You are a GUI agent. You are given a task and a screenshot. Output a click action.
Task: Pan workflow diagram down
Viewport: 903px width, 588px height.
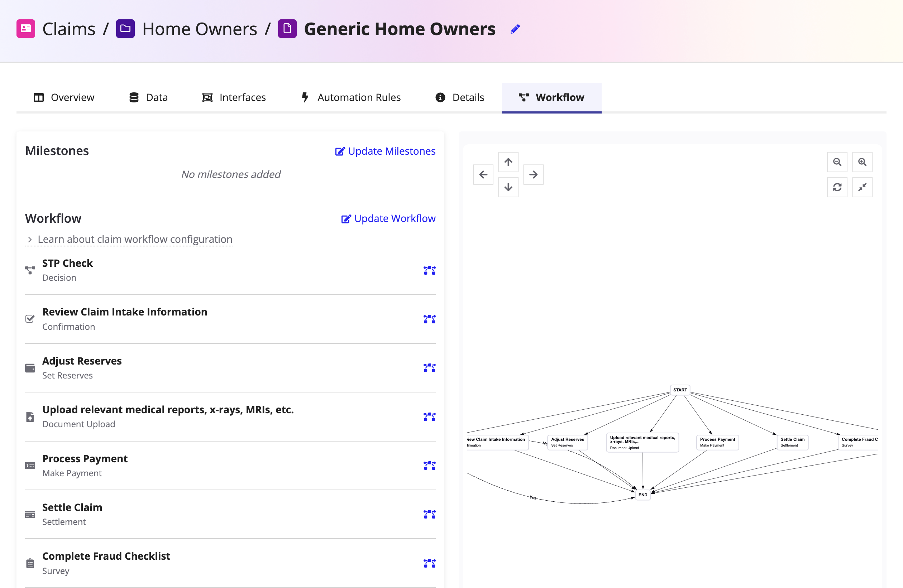point(508,187)
